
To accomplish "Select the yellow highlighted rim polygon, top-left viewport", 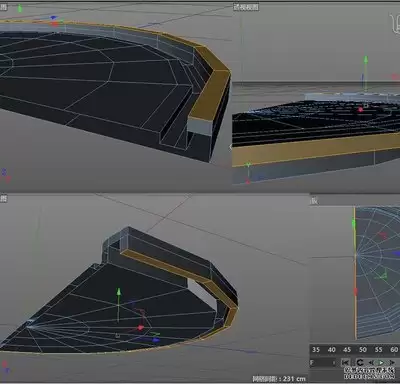I will pos(211,94).
